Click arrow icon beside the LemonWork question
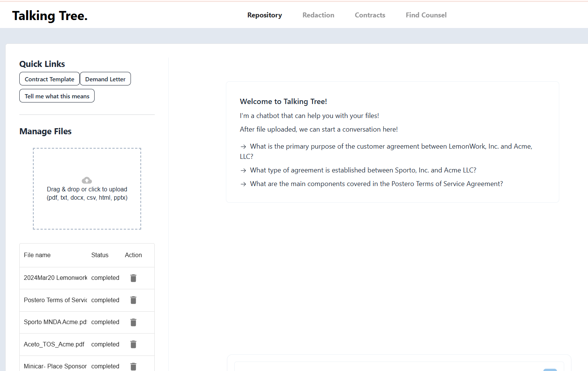The height and width of the screenshot is (371, 588). point(243,147)
